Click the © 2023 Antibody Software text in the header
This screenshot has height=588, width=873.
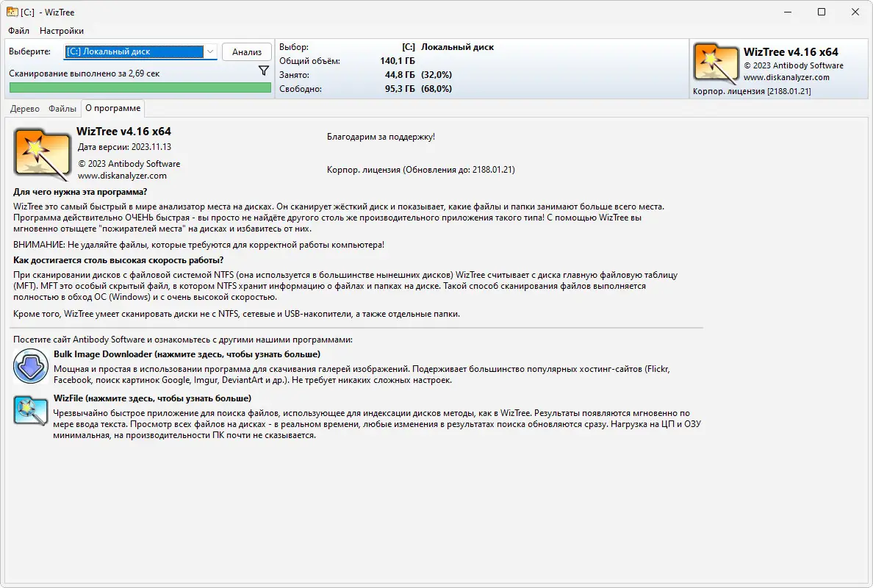click(x=794, y=65)
